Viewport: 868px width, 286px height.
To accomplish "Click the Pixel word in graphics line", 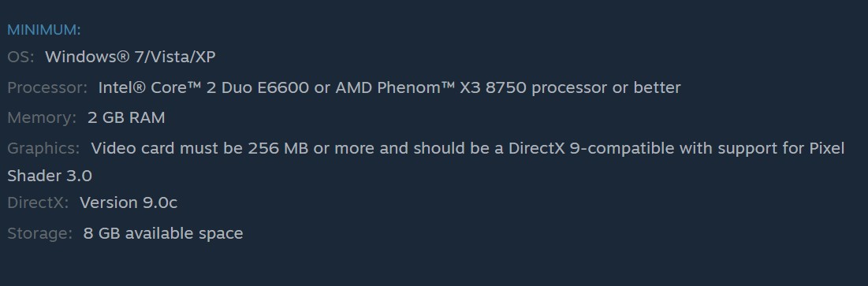I will (827, 148).
